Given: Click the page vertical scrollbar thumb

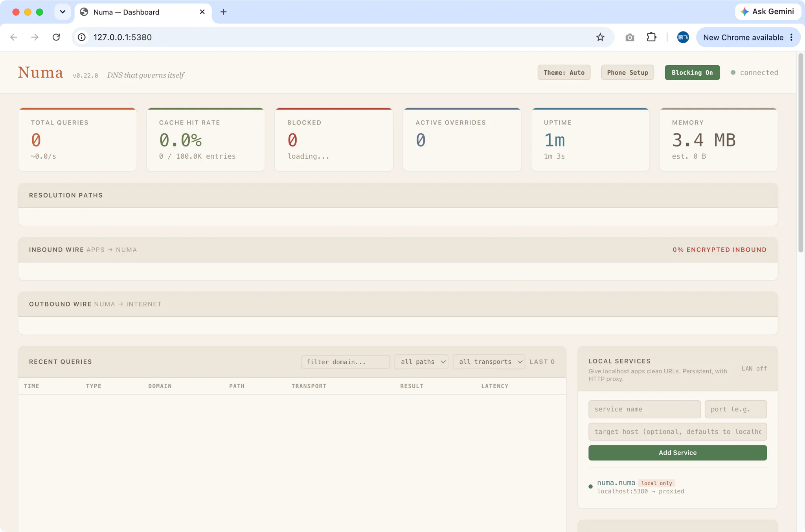Looking at the screenshot, I should click(x=801, y=153).
